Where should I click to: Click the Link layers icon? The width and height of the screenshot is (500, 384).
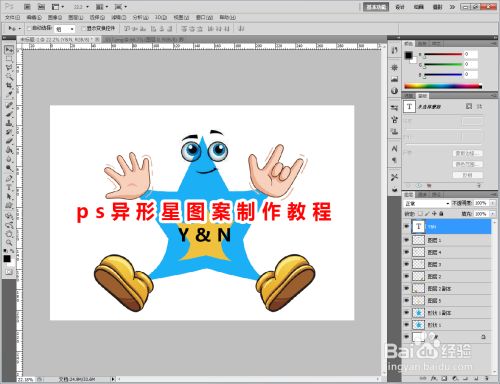423,379
